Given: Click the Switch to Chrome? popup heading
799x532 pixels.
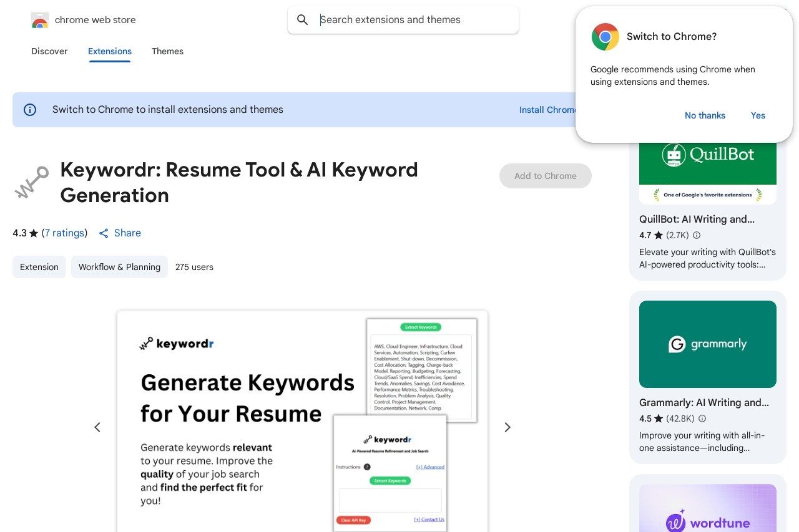Looking at the screenshot, I should pos(672,37).
